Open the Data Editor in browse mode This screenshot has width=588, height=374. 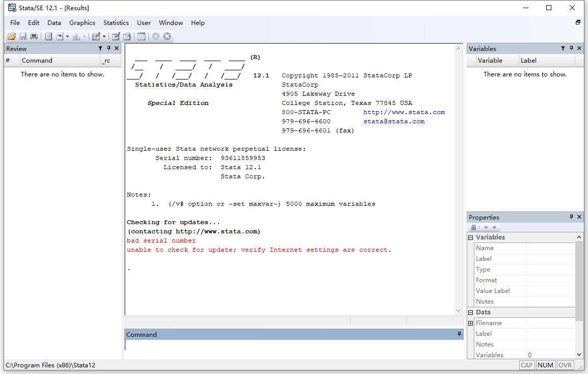point(127,36)
